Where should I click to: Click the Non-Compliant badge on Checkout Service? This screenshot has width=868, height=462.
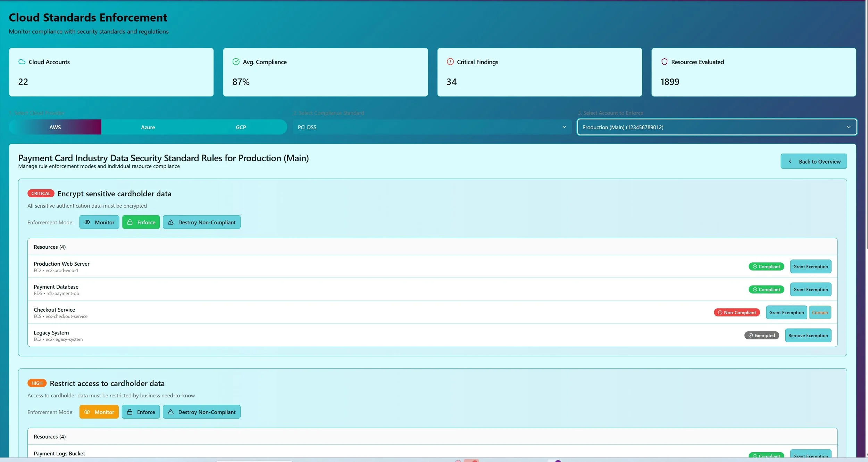pos(737,313)
